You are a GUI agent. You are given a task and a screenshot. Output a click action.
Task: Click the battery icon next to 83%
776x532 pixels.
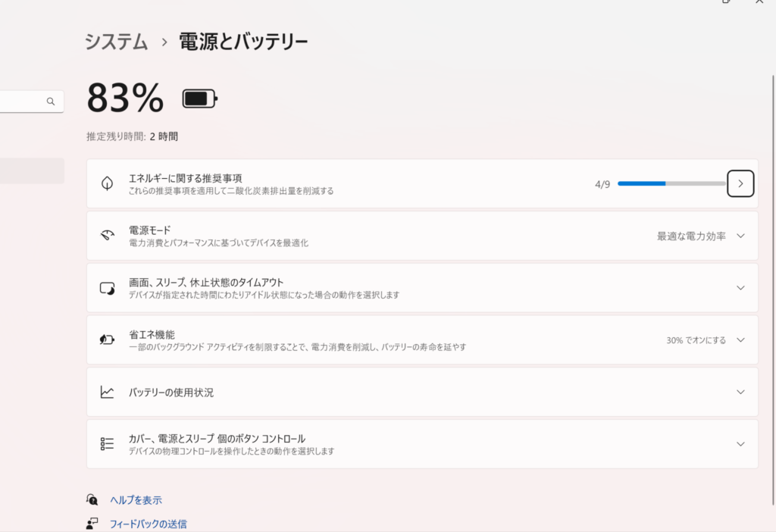pyautogui.click(x=199, y=99)
